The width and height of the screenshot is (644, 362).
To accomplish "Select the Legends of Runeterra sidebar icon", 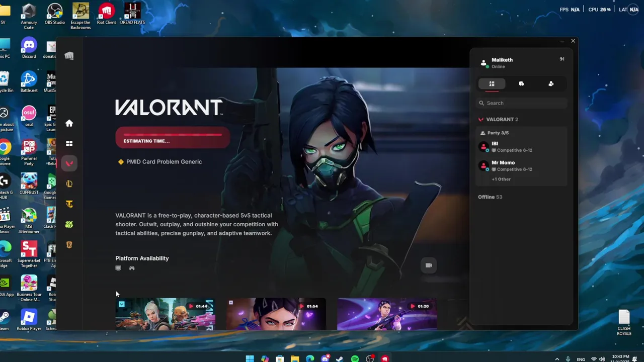I will (69, 245).
